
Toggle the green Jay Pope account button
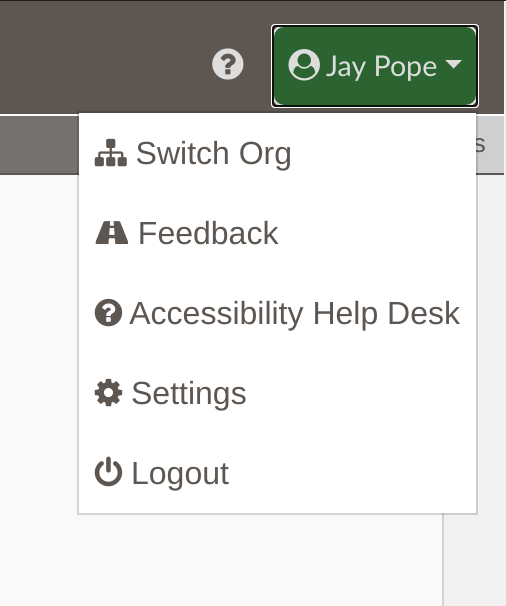[375, 66]
